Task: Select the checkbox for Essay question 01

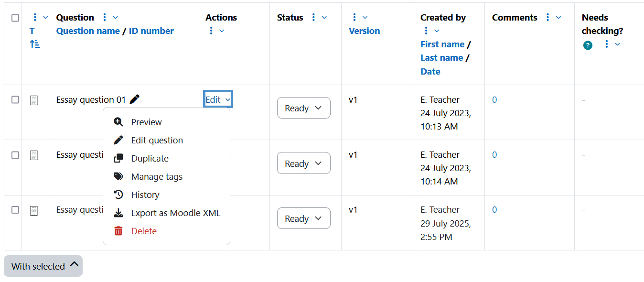Action: click(15, 99)
